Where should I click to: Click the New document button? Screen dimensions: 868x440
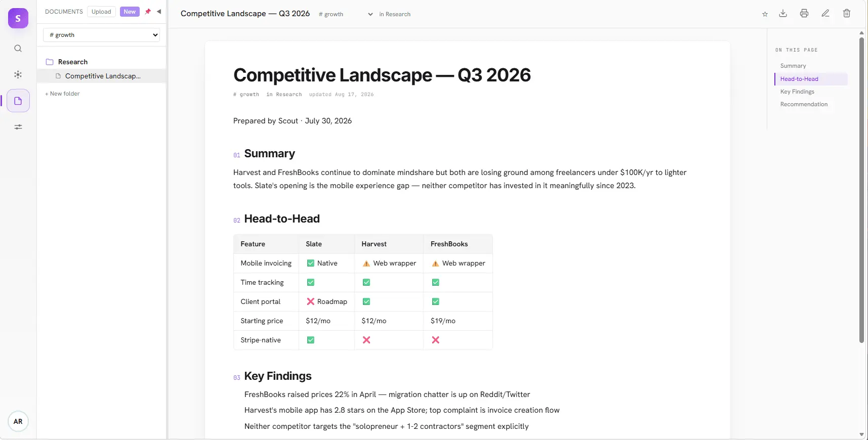pos(130,12)
